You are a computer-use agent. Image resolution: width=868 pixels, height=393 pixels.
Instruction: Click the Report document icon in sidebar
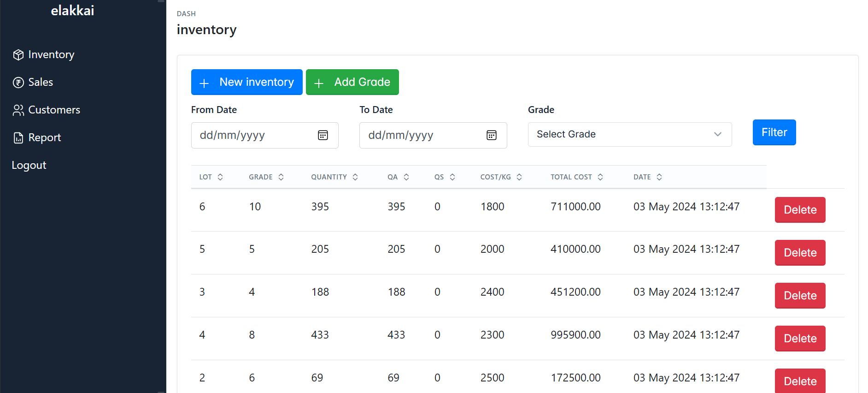(18, 138)
